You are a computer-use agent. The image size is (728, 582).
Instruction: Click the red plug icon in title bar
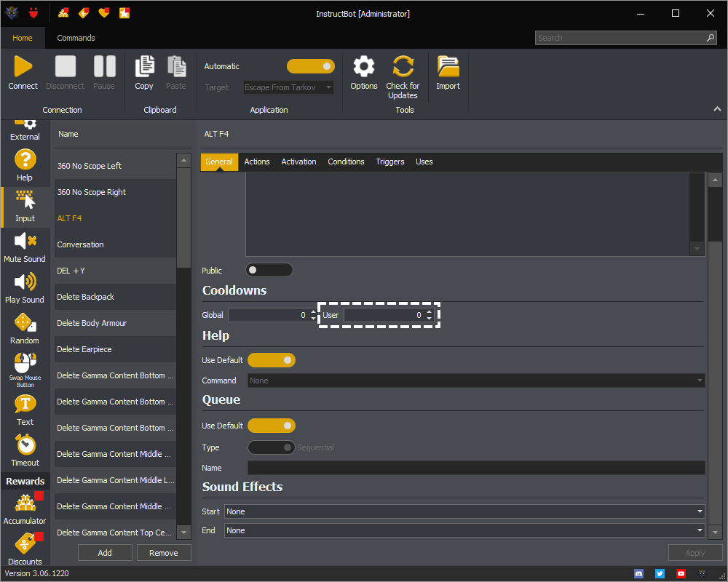(33, 13)
